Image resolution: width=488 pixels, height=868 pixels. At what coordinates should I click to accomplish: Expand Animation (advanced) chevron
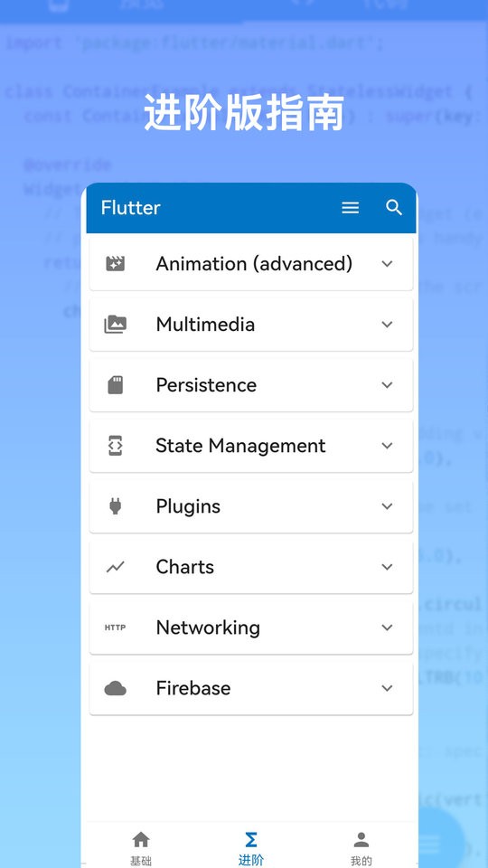point(388,263)
